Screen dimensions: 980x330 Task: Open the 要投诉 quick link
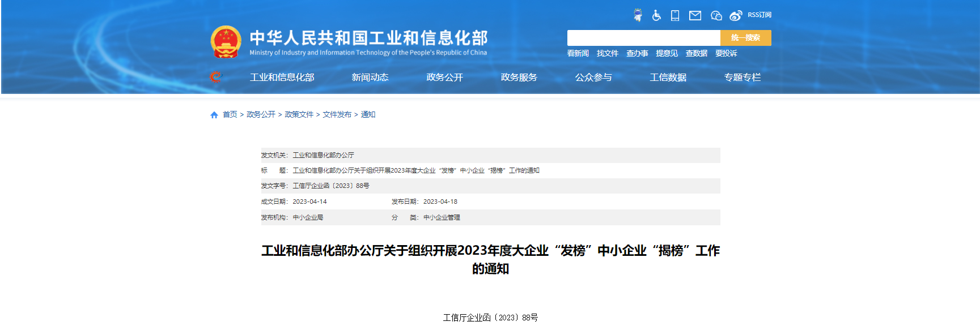726,53
